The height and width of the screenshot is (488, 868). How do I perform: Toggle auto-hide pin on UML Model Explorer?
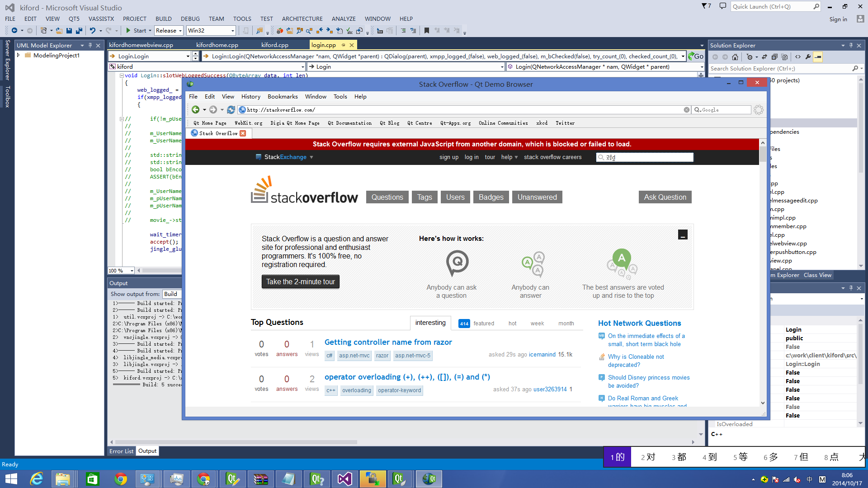90,45
